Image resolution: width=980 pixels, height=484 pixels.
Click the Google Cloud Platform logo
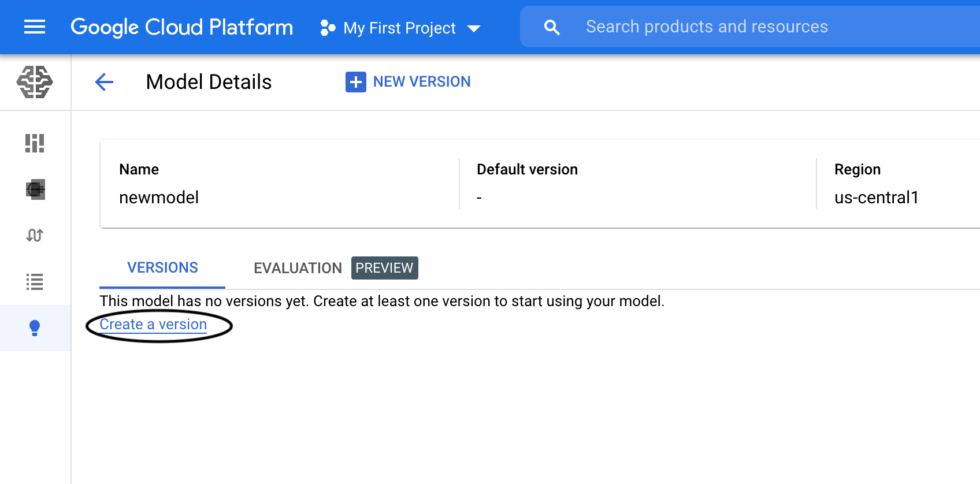pyautogui.click(x=181, y=27)
